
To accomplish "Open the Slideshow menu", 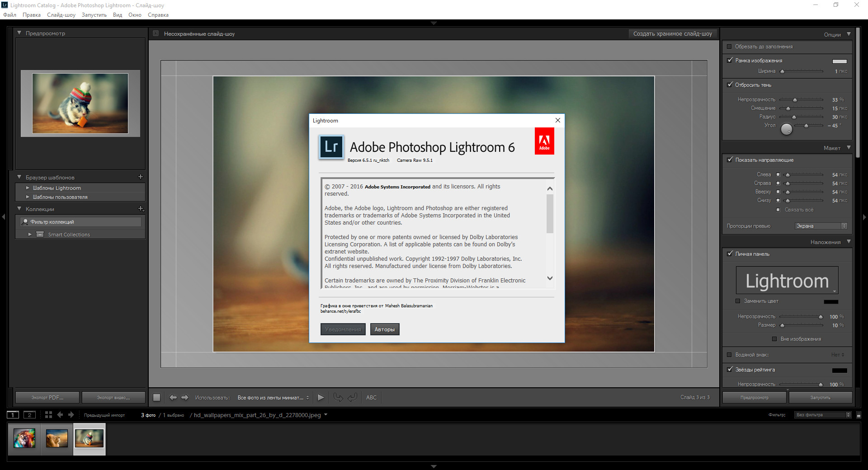I will tap(61, 15).
